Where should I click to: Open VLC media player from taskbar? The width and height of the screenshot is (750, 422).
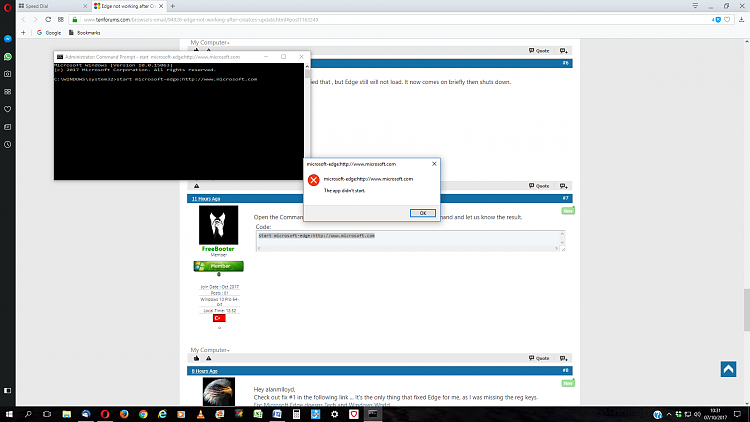200,414
